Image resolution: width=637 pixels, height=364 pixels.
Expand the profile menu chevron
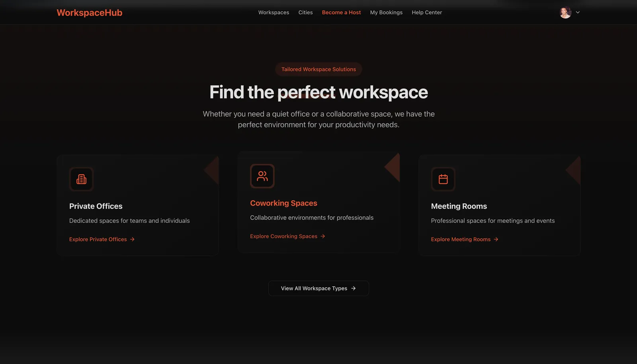578,12
